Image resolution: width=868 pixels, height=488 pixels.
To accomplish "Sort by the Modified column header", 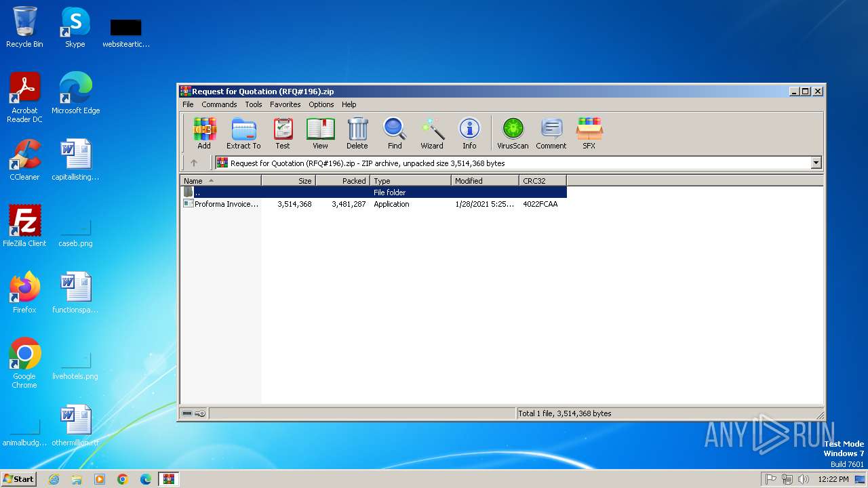I will pyautogui.click(x=485, y=180).
